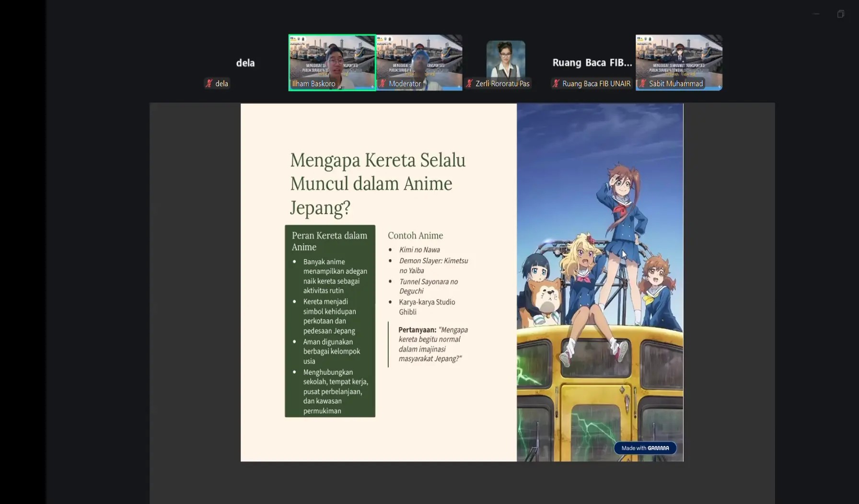Click the "Made with Gamma" badge
This screenshot has height=504, width=859.
click(x=645, y=448)
